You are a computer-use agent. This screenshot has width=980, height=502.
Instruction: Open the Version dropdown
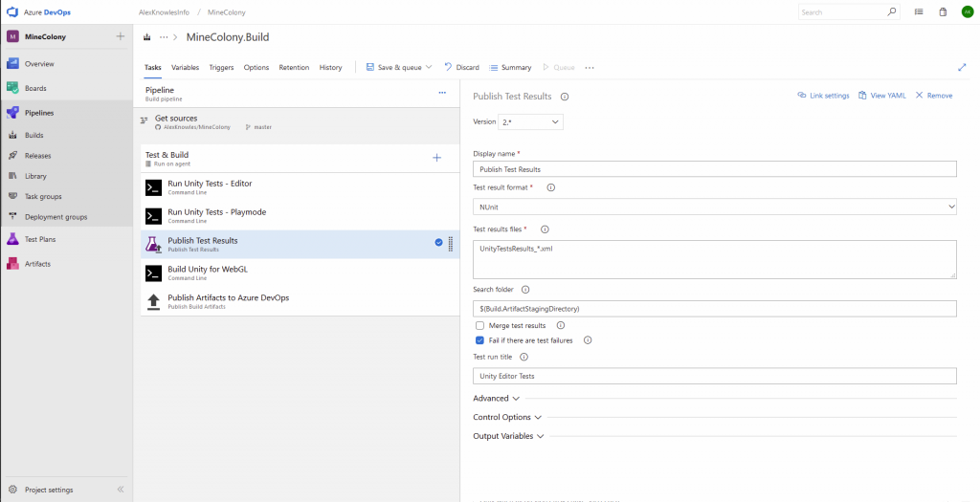531,122
